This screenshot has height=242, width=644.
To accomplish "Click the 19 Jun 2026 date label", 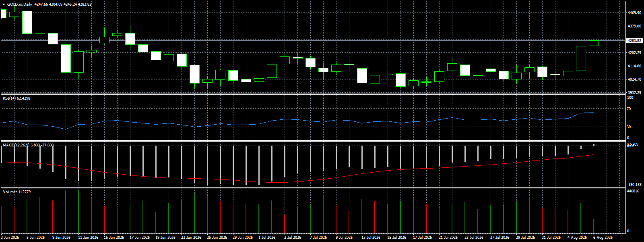I will (x=165, y=238).
